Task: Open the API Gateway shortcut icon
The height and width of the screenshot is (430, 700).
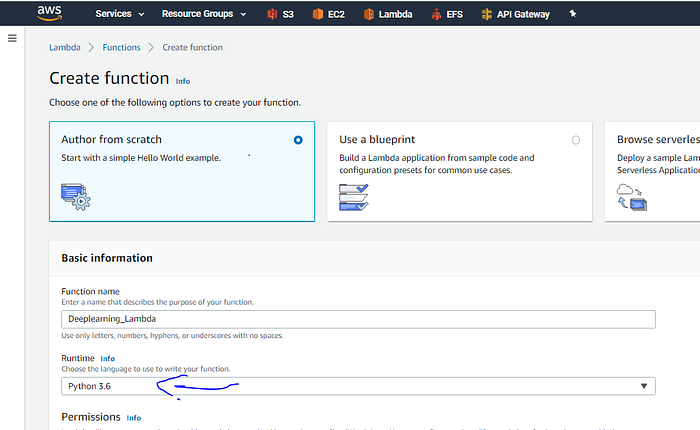Action: [x=487, y=14]
